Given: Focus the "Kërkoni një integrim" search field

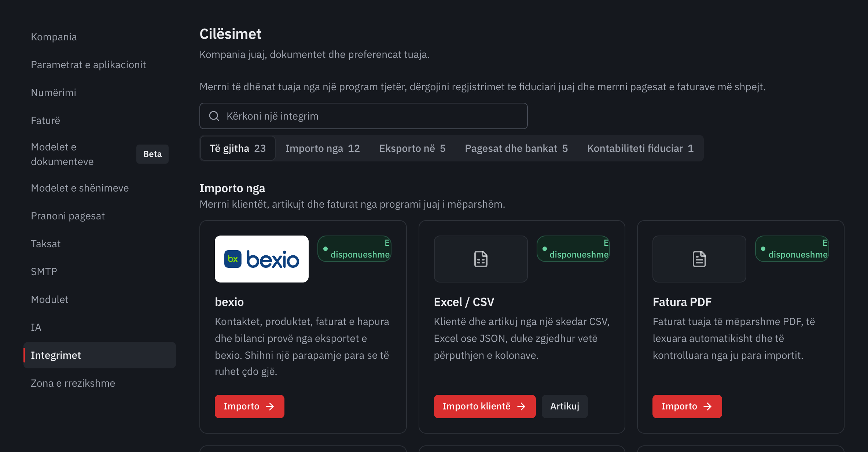Looking at the screenshot, I should [363, 116].
